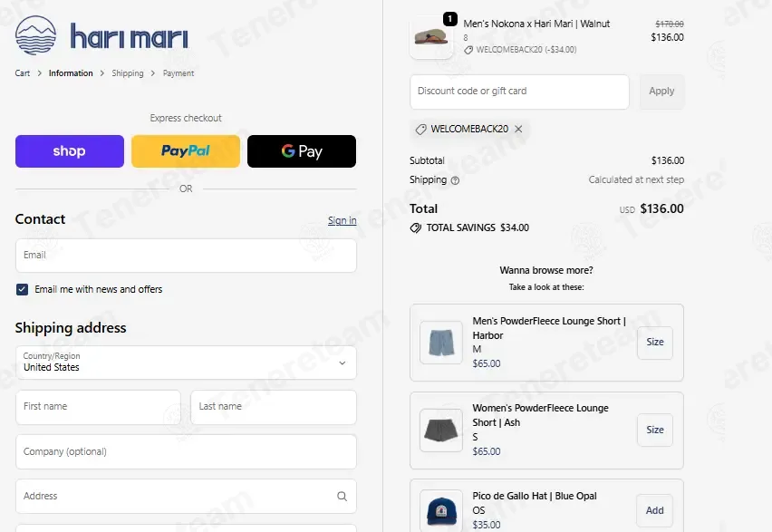Click the Wanna browse more? heading
Viewport: 772px width, 532px height.
coord(546,270)
